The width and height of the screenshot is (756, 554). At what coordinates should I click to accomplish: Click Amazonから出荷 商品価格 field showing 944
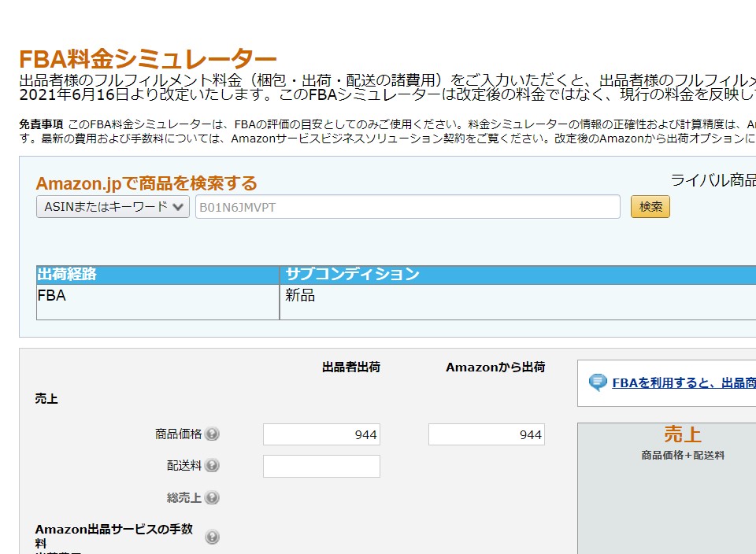(x=487, y=434)
